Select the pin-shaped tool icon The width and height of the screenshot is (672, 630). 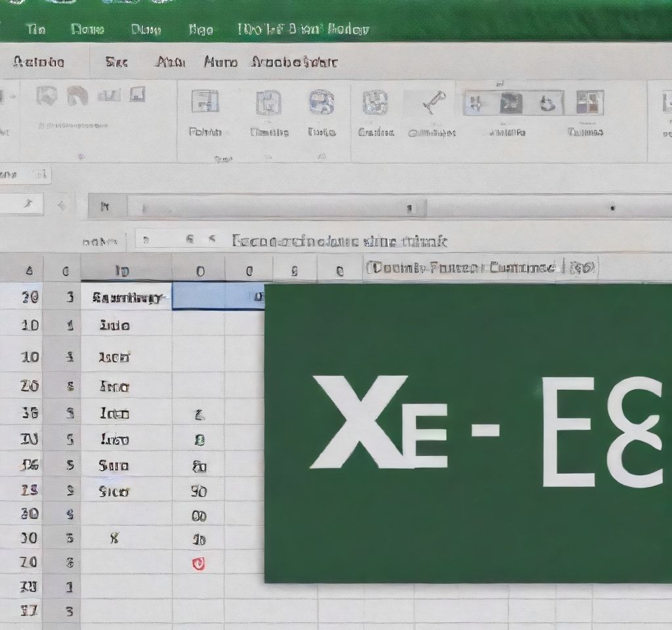tap(434, 102)
